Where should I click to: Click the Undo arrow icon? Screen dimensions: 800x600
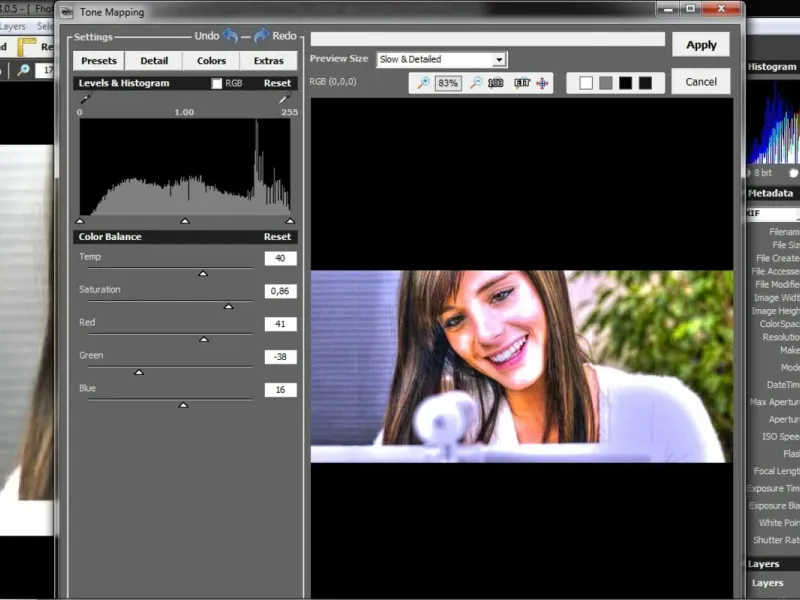pyautogui.click(x=231, y=36)
